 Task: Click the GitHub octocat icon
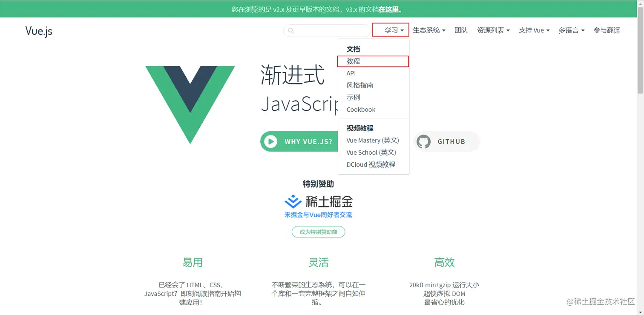(x=423, y=142)
